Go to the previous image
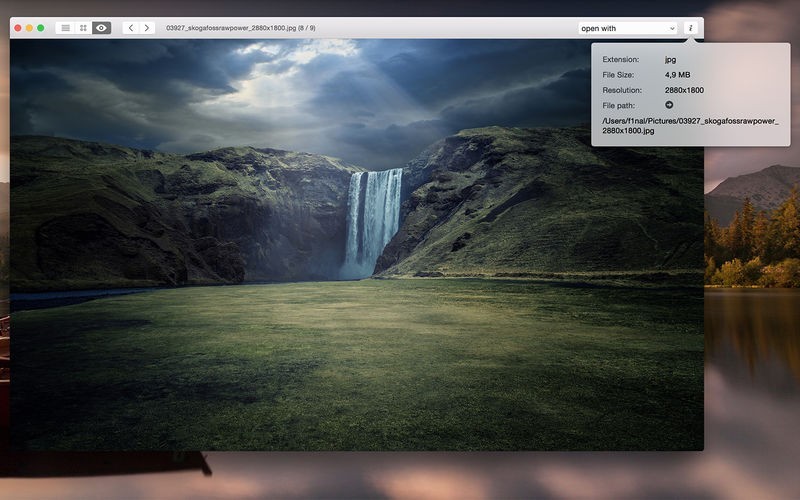 (131, 28)
